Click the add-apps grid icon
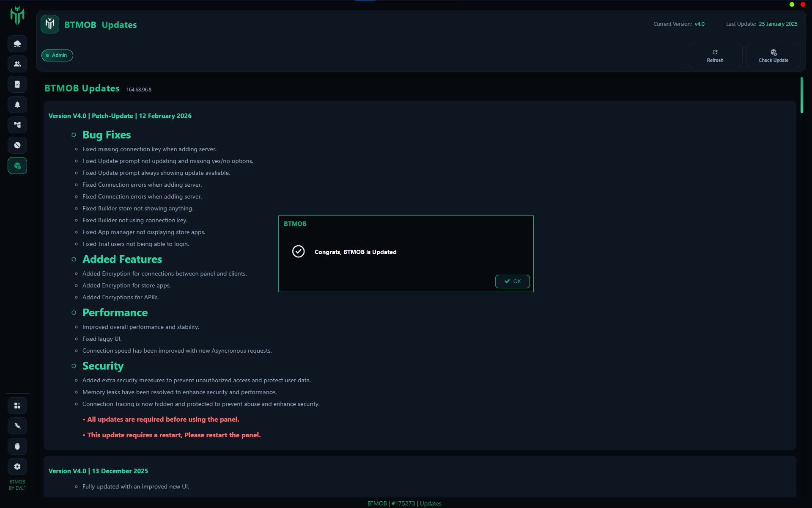The width and height of the screenshot is (812, 508). [x=17, y=406]
